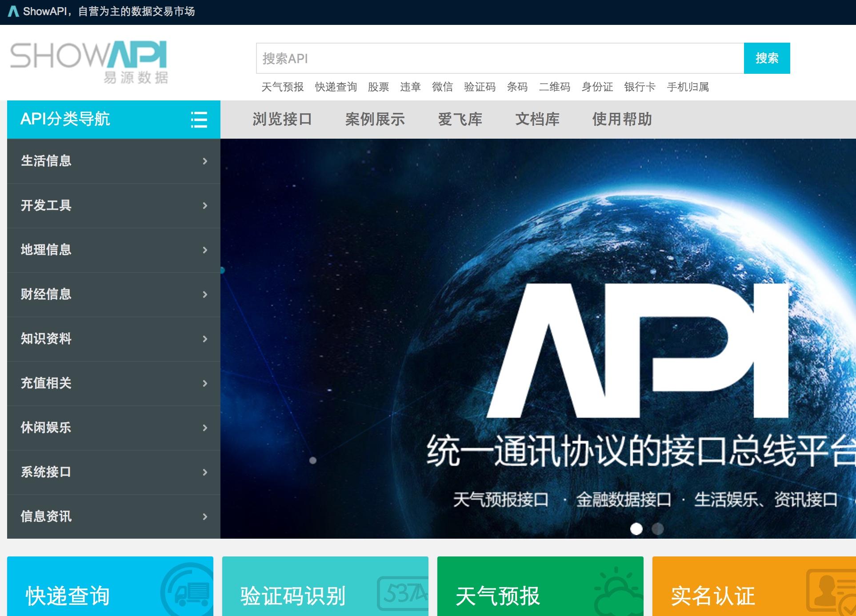Click the ID card icon on 实名认证 card
This screenshot has height=616, width=856.
(831, 592)
